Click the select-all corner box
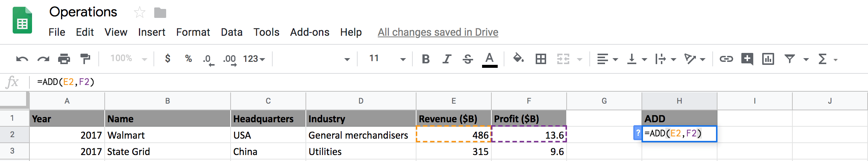The height and width of the screenshot is (161, 868). coord(14,101)
